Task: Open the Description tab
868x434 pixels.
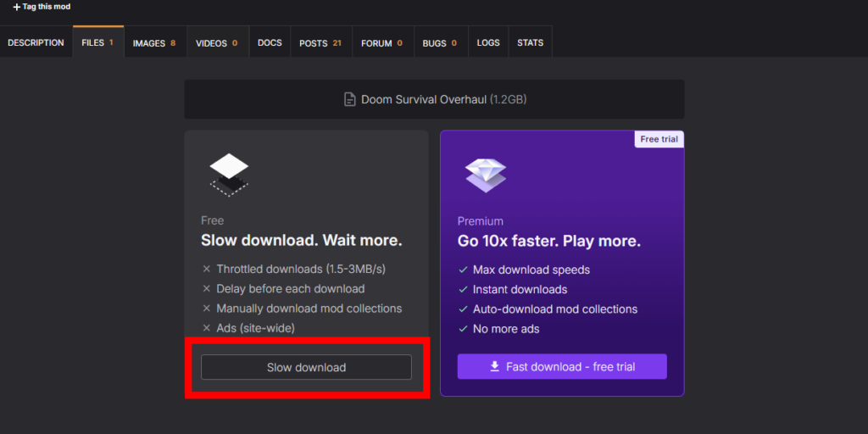Action: pyautogui.click(x=36, y=43)
